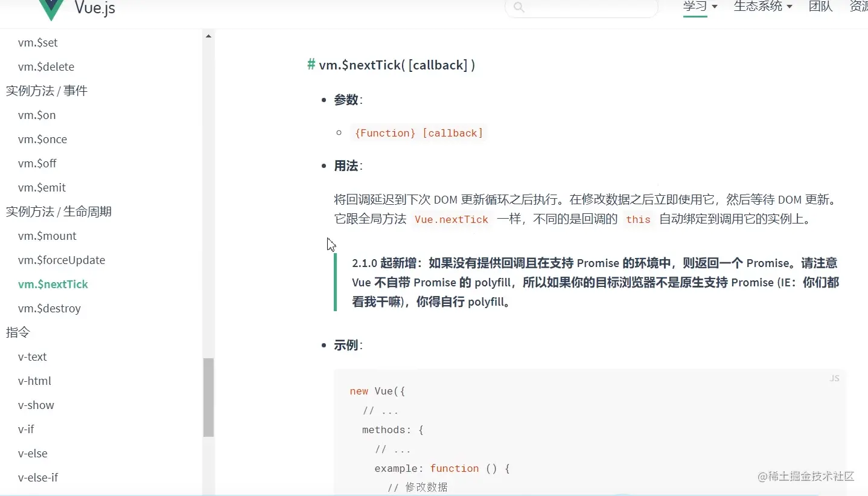Click the sidebar scroll up arrow
The width and height of the screenshot is (868, 496).
point(208,36)
